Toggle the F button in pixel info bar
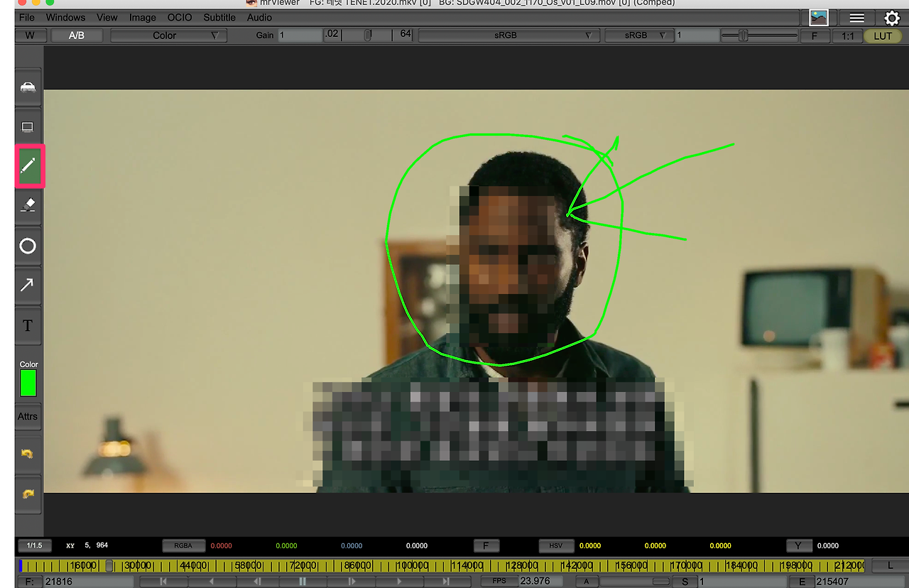 (486, 545)
